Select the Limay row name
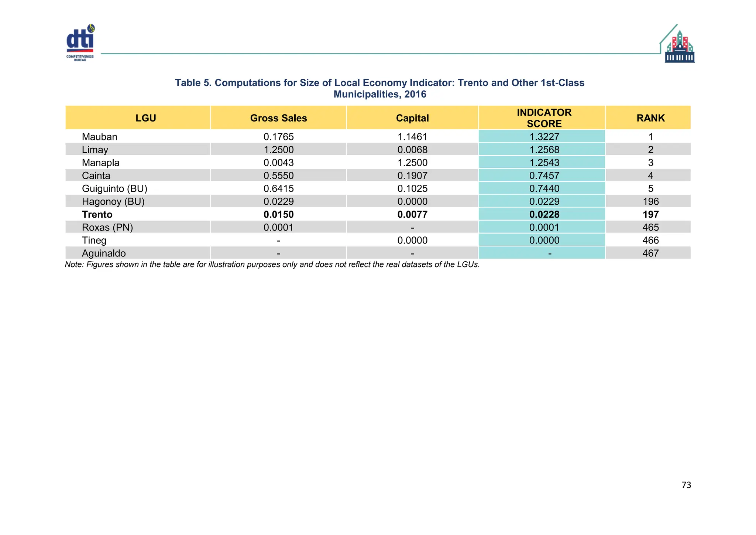This screenshot has width=756, height=535. coord(95,150)
